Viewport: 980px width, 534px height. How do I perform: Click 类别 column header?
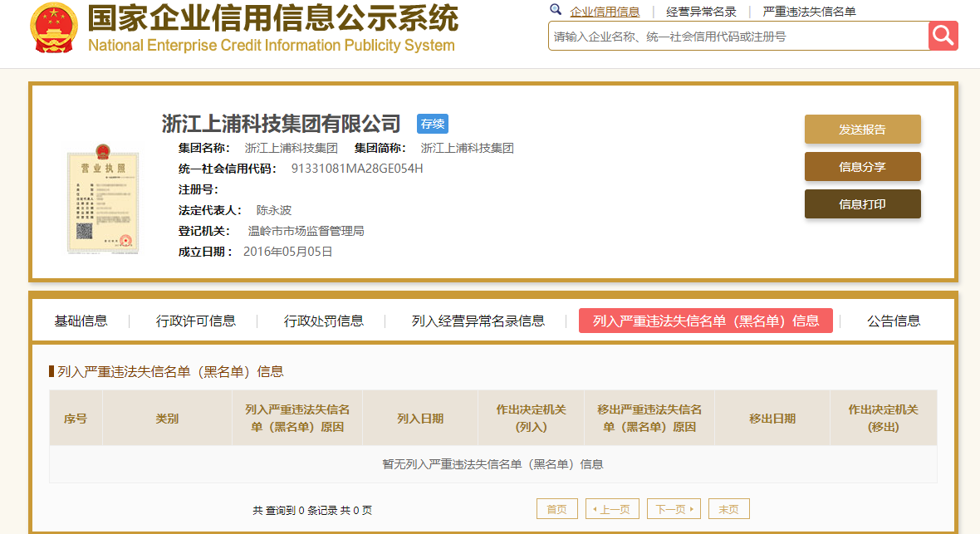(x=167, y=419)
